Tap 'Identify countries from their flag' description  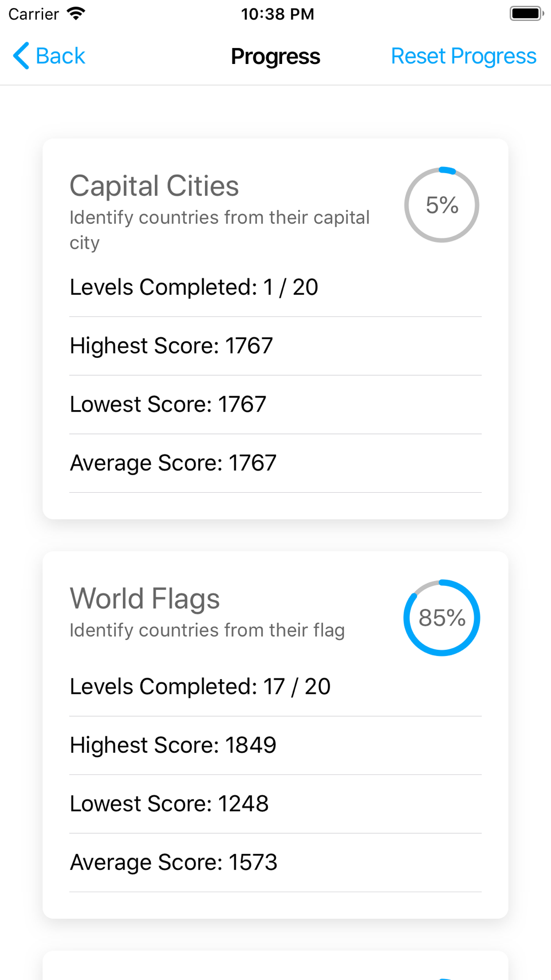207,630
